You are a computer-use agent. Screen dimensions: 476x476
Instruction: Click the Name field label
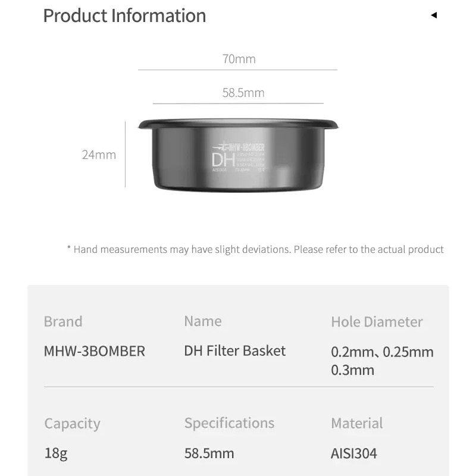tap(203, 321)
